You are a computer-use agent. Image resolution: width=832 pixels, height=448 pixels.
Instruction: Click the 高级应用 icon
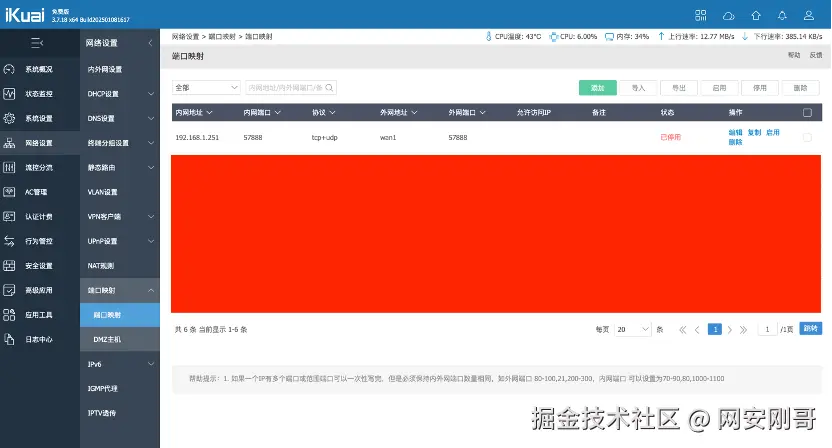tap(9, 290)
